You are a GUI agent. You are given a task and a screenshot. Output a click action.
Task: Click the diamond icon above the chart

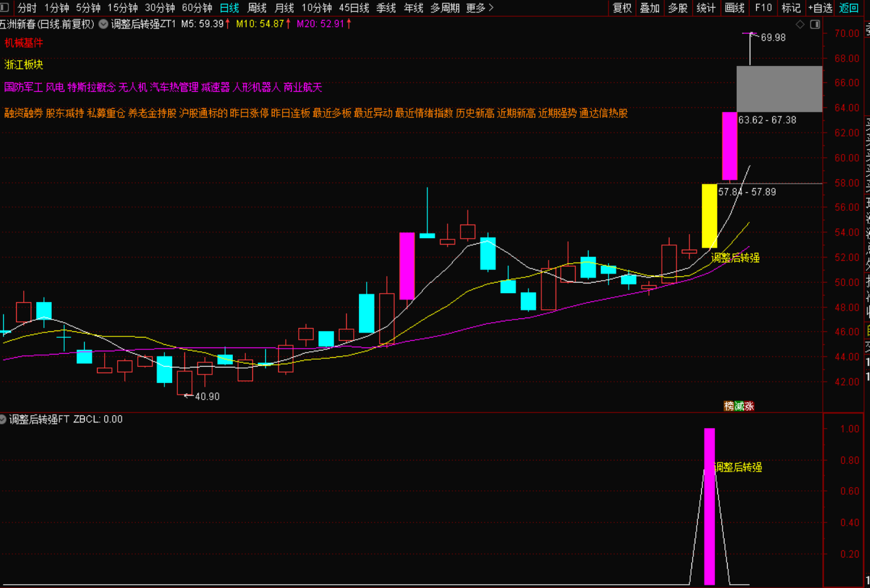click(x=800, y=25)
